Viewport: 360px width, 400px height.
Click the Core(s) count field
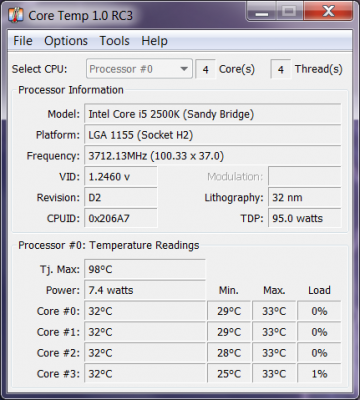pos(205,69)
